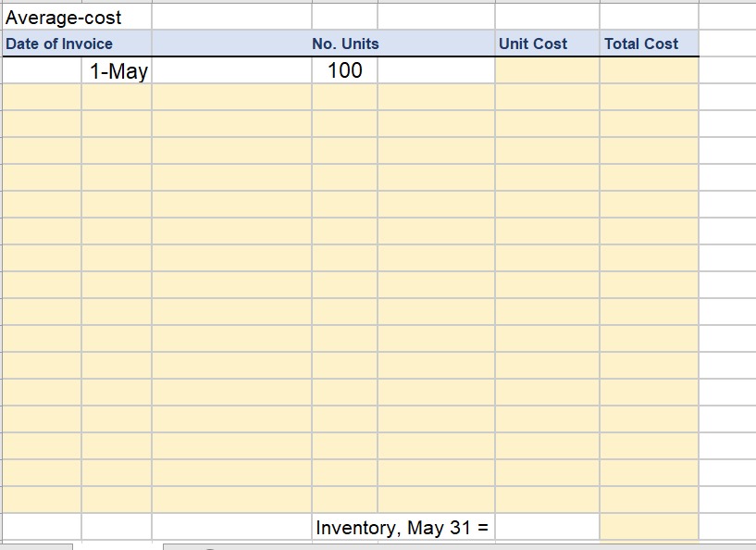Select the Unit Cost header cell

547,44
